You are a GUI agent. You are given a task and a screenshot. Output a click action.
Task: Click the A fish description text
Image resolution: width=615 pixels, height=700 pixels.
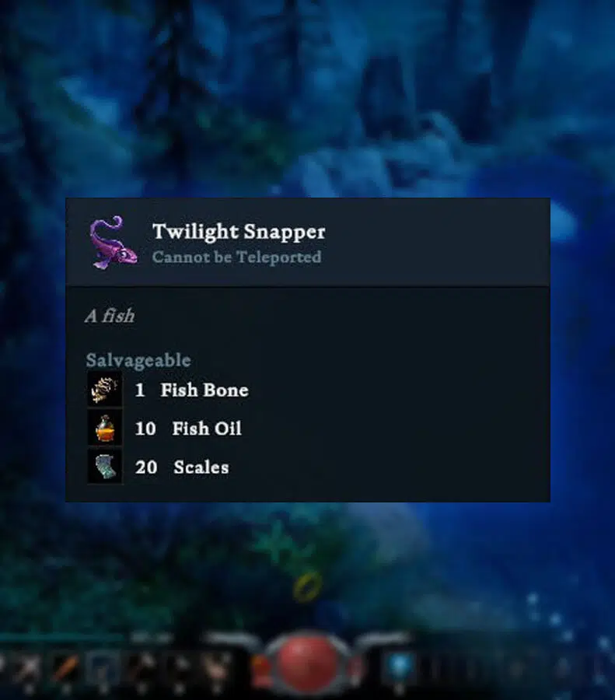(x=110, y=316)
